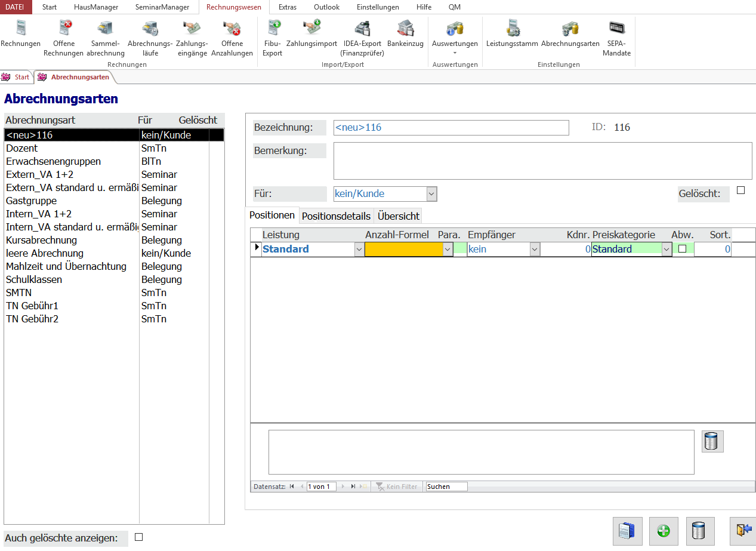This screenshot has width=756, height=551.
Task: Open Zahlungsimport in ribbon
Action: (x=311, y=33)
